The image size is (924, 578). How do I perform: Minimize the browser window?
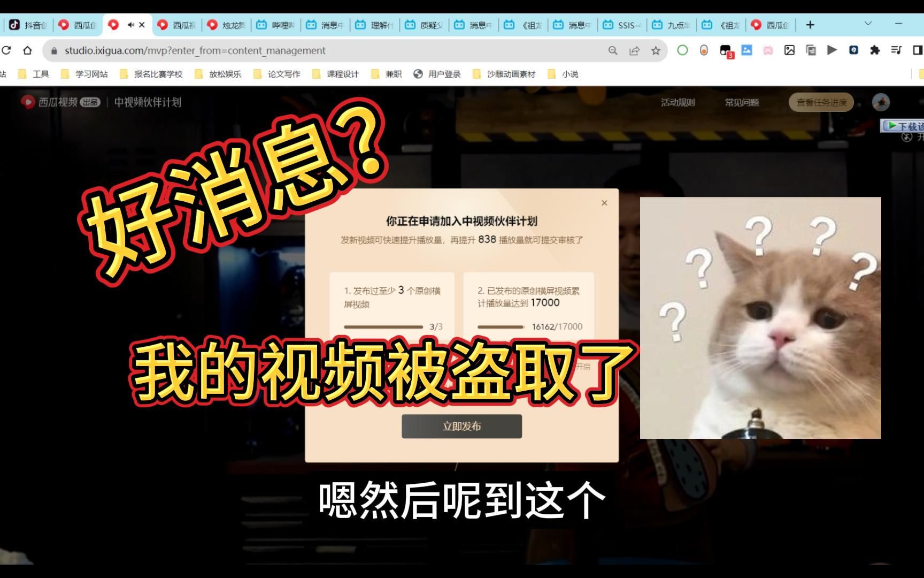tap(898, 24)
